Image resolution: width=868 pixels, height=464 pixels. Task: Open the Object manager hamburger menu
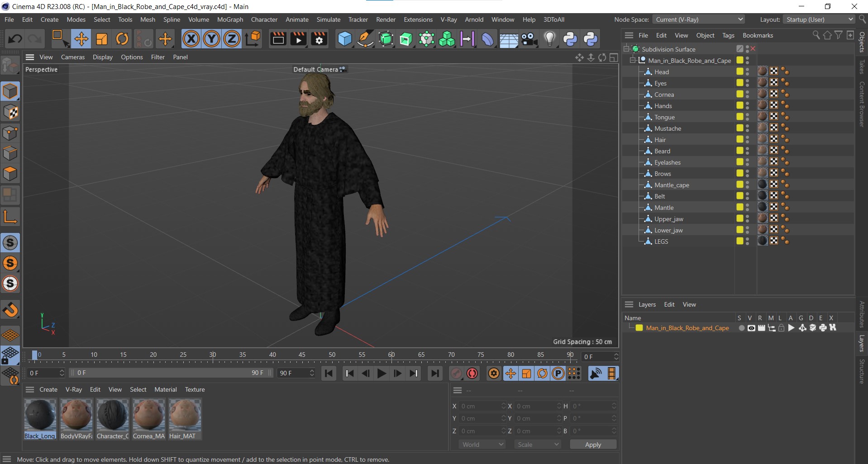tap(629, 35)
